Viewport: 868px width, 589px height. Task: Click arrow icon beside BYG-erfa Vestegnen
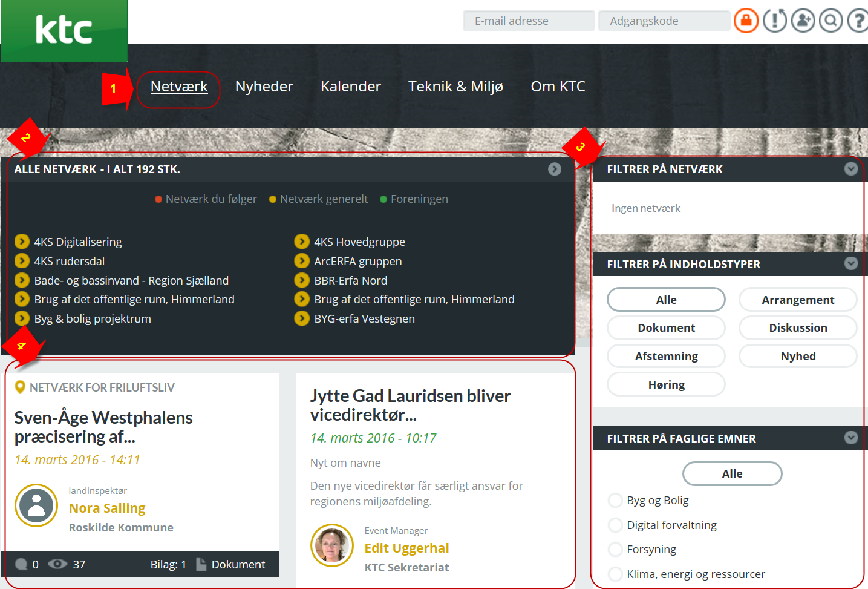pyautogui.click(x=302, y=318)
